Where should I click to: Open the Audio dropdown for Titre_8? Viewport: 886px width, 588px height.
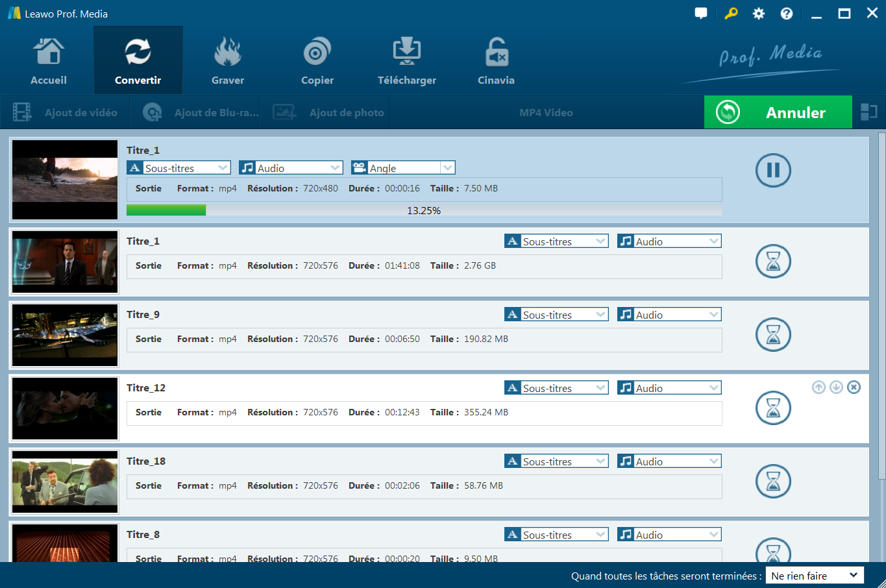point(669,535)
